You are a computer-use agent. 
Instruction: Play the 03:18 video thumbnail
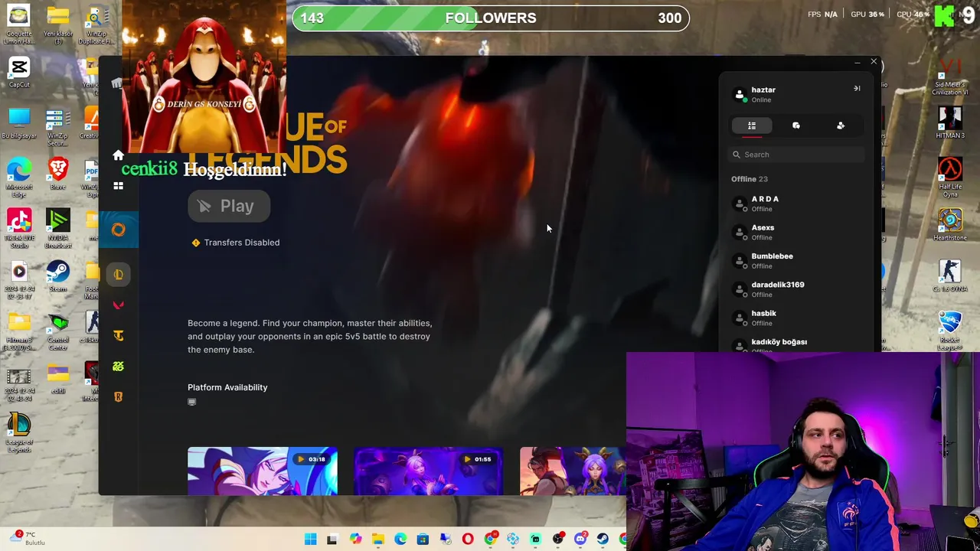pyautogui.click(x=263, y=471)
